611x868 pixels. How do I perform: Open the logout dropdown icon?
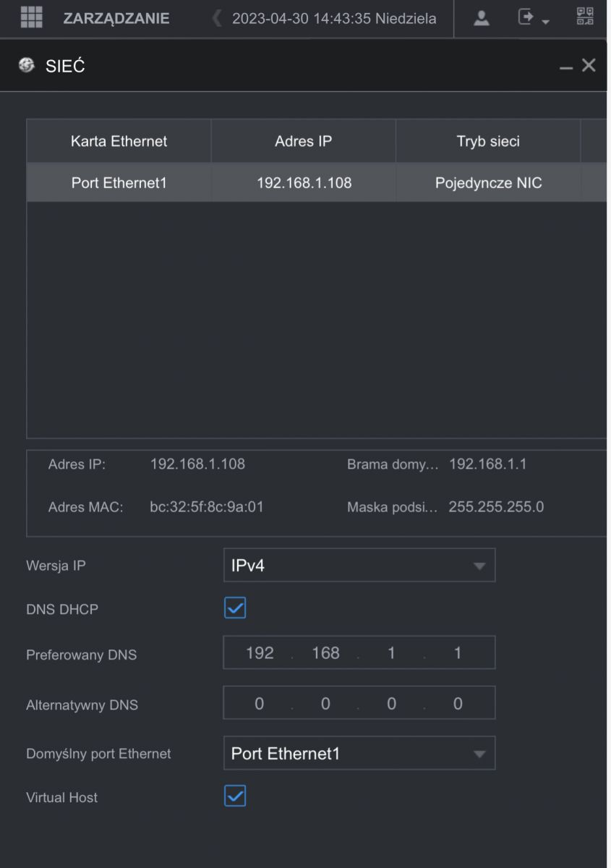pos(532,19)
